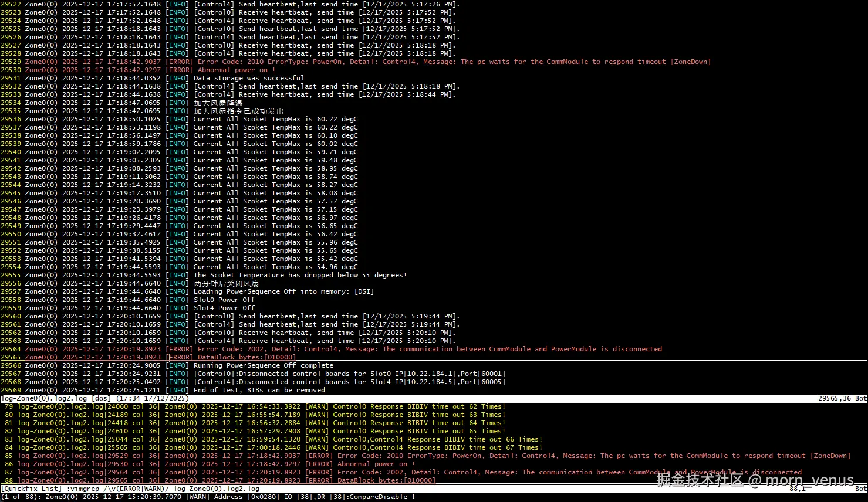This screenshot has width=868, height=502.
Task: Click the TempMax 56.97 degC line
Action: click(x=179, y=218)
